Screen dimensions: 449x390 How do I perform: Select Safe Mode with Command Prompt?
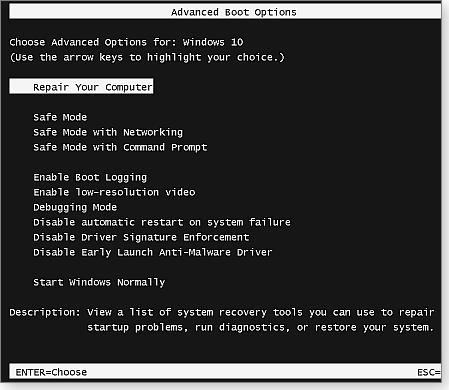pyautogui.click(x=120, y=147)
